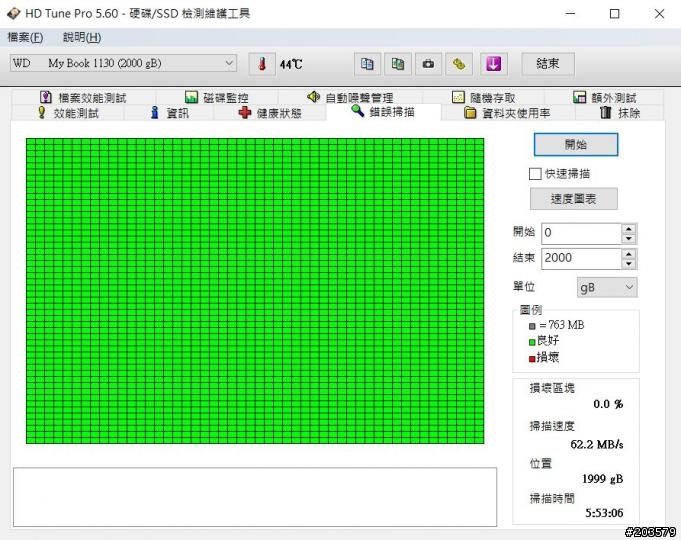
Task: Click the 開始 value field showing 0
Action: tap(581, 233)
